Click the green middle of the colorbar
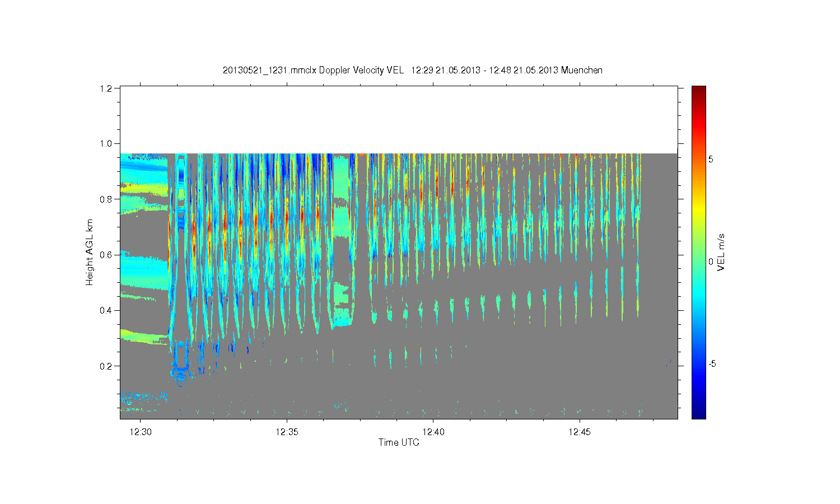The image size is (840, 504). tap(698, 253)
